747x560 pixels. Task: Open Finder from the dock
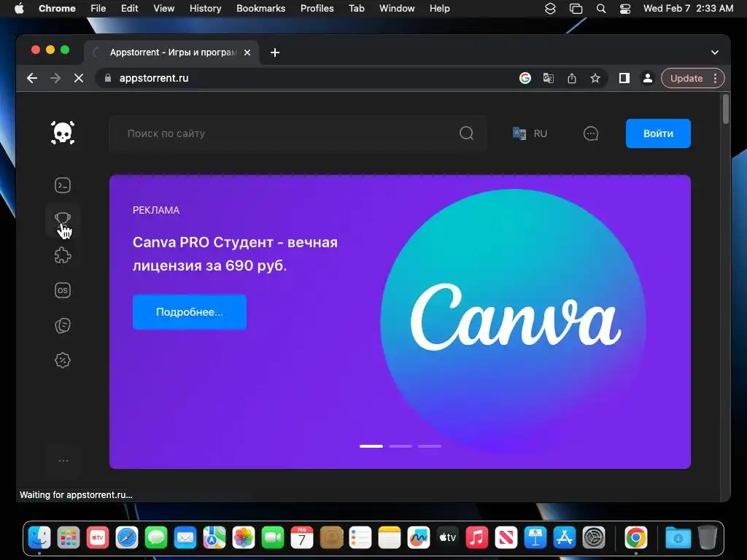[x=39, y=538]
